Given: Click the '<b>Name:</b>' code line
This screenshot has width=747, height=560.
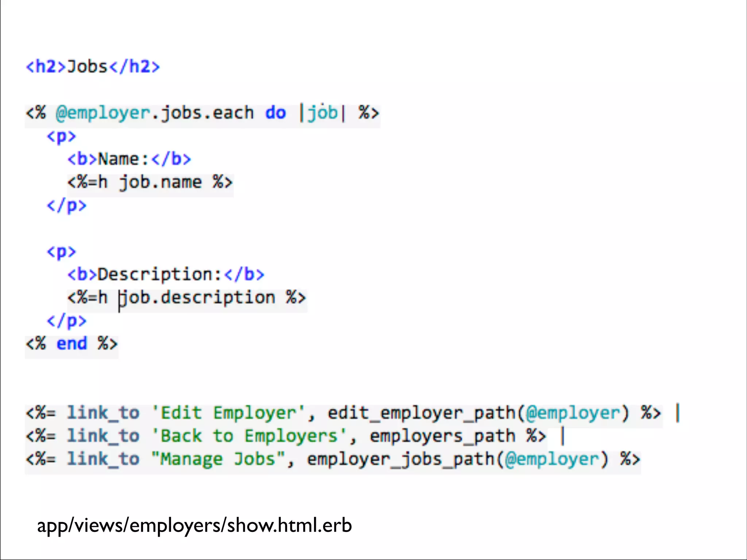Looking at the screenshot, I should tap(129, 159).
